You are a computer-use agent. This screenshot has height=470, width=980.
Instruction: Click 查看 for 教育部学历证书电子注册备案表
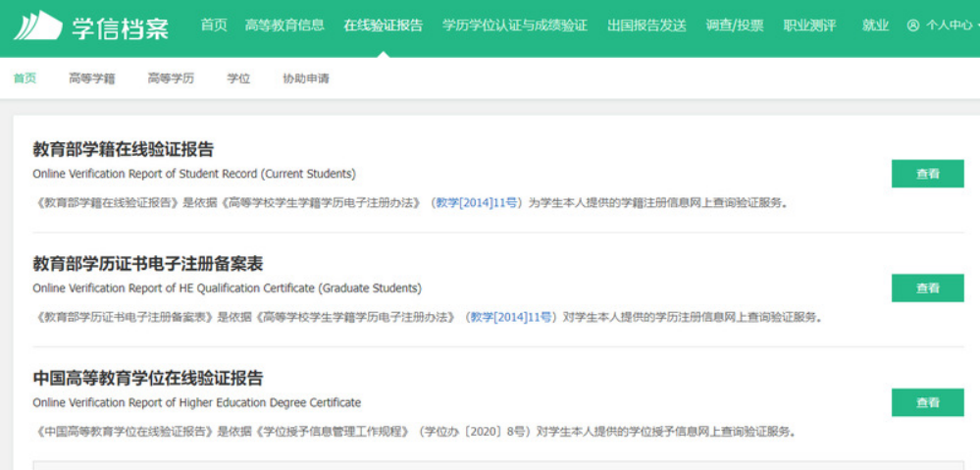pos(927,288)
